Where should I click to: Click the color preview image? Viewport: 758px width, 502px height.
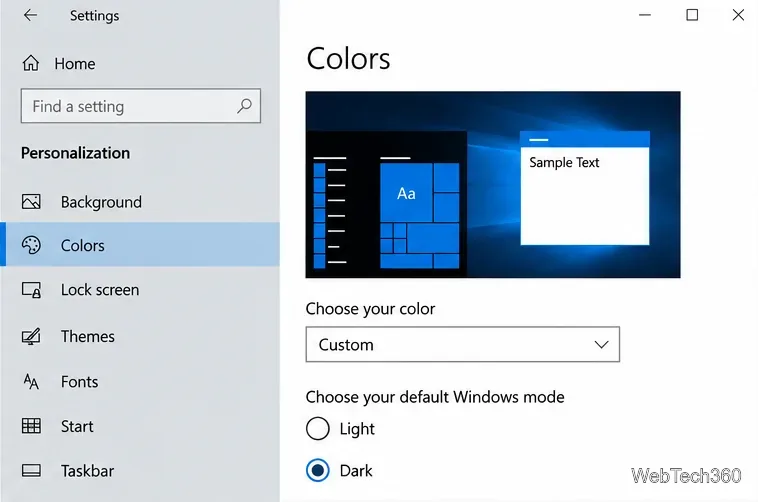[x=493, y=184]
